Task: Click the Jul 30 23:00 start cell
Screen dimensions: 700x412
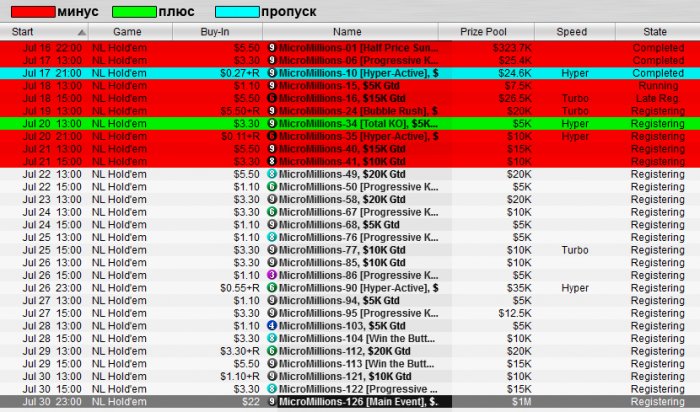Action: coord(52,402)
